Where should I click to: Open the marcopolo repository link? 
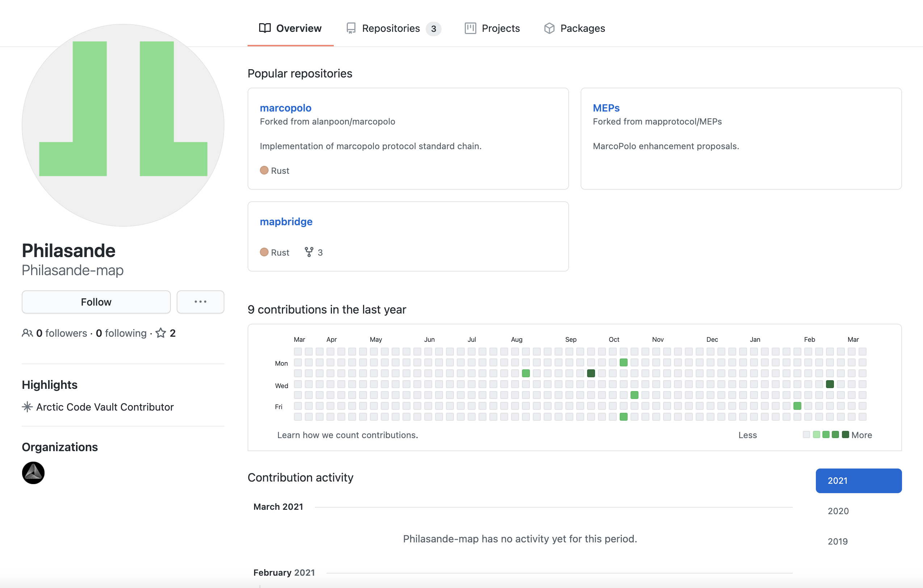point(286,108)
